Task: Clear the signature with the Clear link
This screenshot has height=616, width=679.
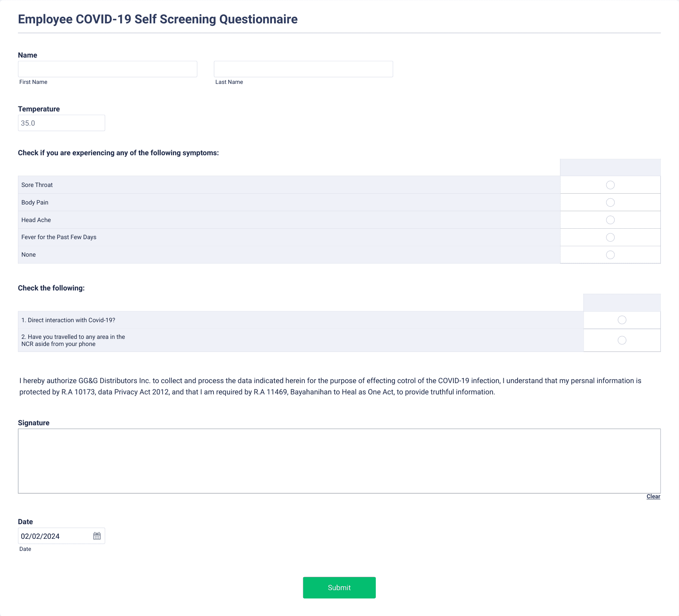Action: tap(653, 496)
